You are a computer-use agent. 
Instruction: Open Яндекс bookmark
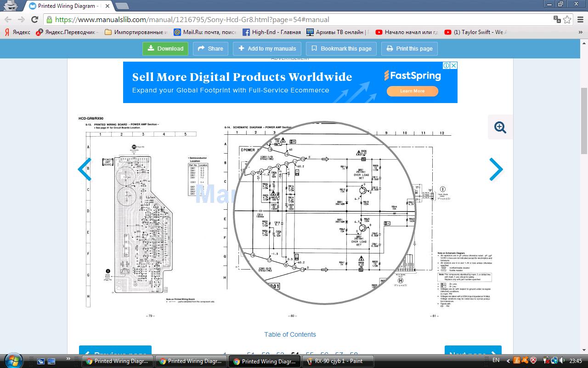coord(17,32)
